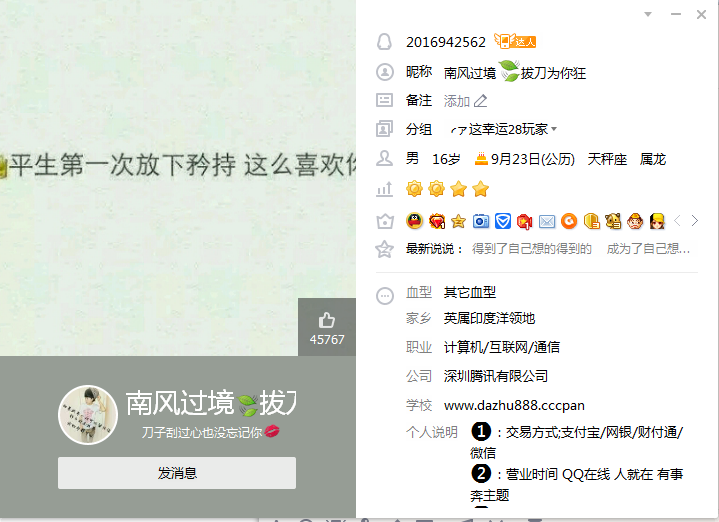Viewport: 719px width, 522px height.
Task: Click the orange 达人 badge next to QQ number
Action: [x=515, y=41]
